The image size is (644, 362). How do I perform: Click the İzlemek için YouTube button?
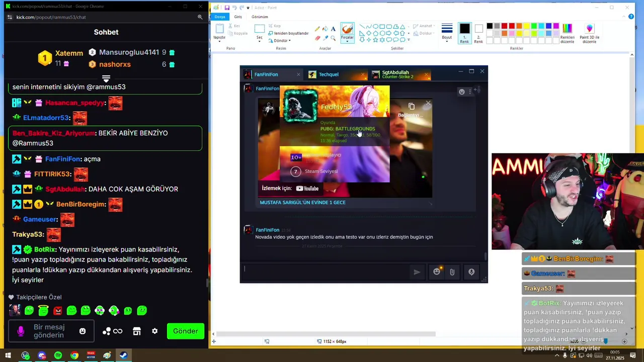[290, 189]
